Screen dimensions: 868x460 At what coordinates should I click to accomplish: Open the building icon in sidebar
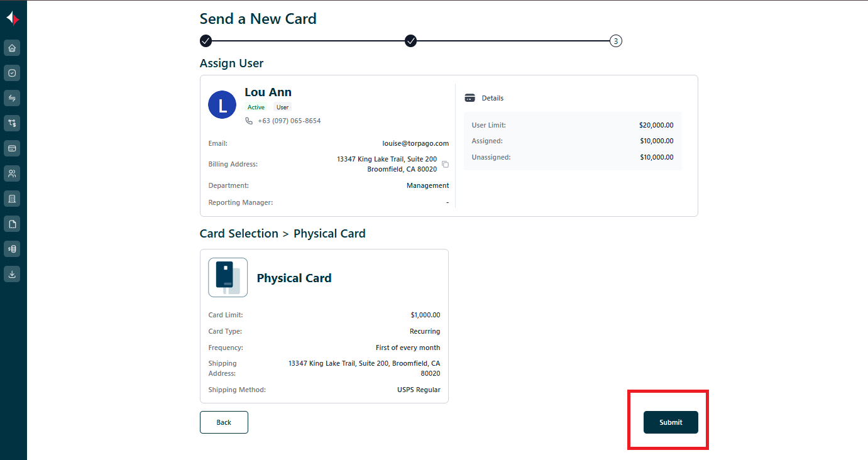[12, 199]
